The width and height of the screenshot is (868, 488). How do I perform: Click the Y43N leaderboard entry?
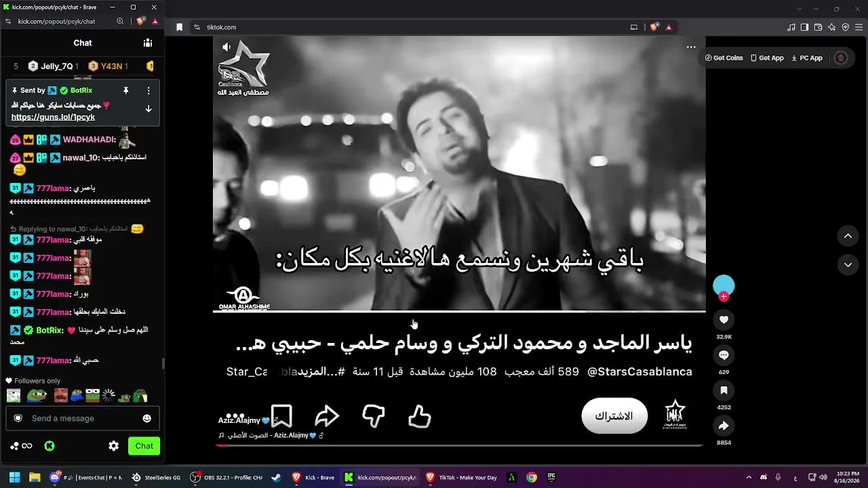108,66
